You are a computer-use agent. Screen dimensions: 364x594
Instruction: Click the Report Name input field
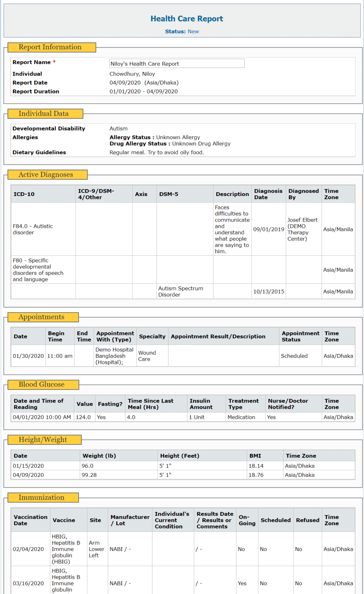[x=176, y=63]
